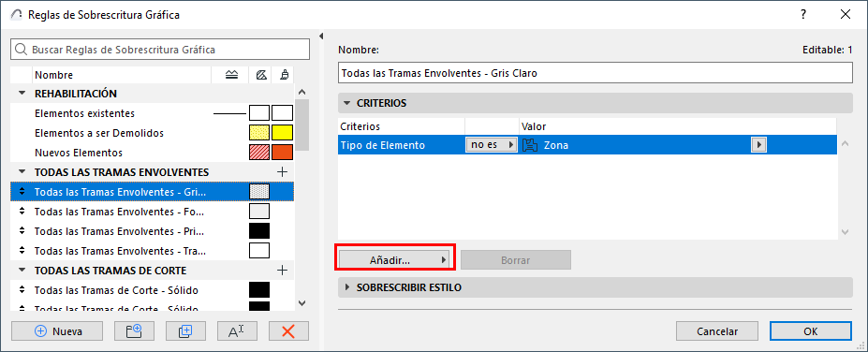Add rule to Todas las Tramas de Corte group
Image resolution: width=868 pixels, height=352 pixels.
click(x=283, y=271)
